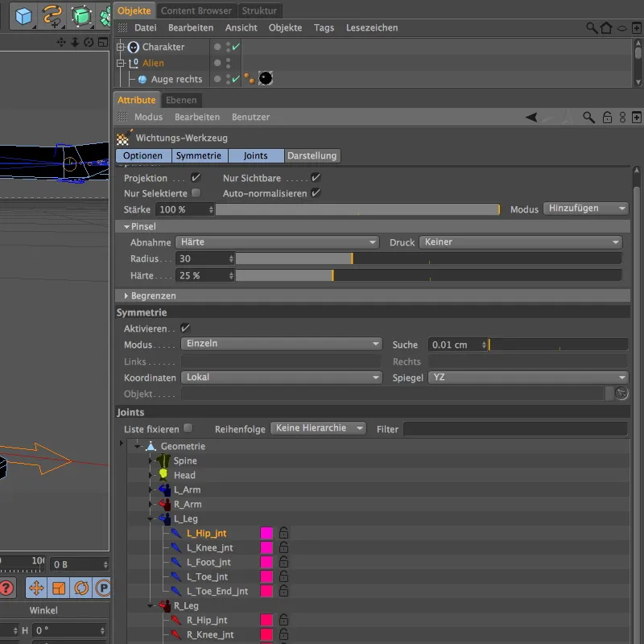
Task: Open the Modus menu in Attribute panel
Action: pos(148,117)
